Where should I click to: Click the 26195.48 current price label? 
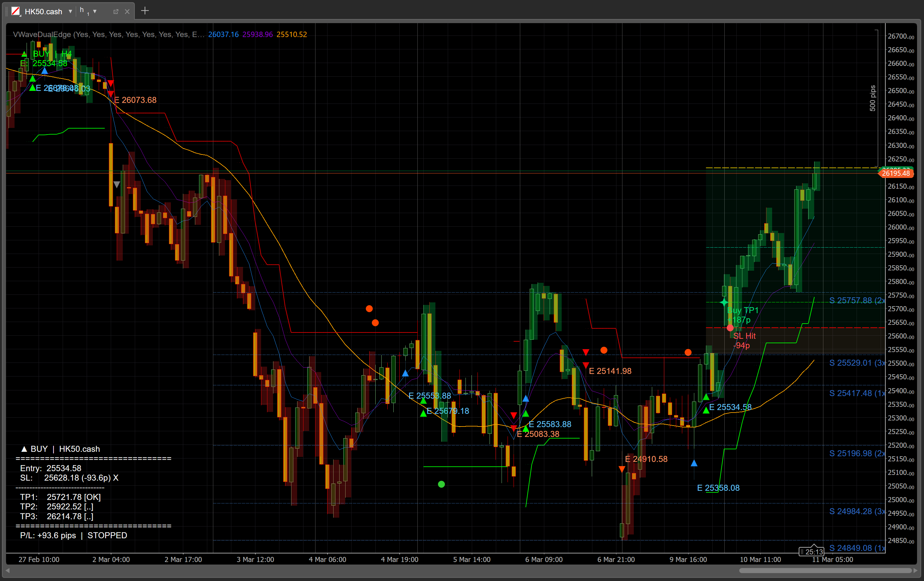[896, 173]
